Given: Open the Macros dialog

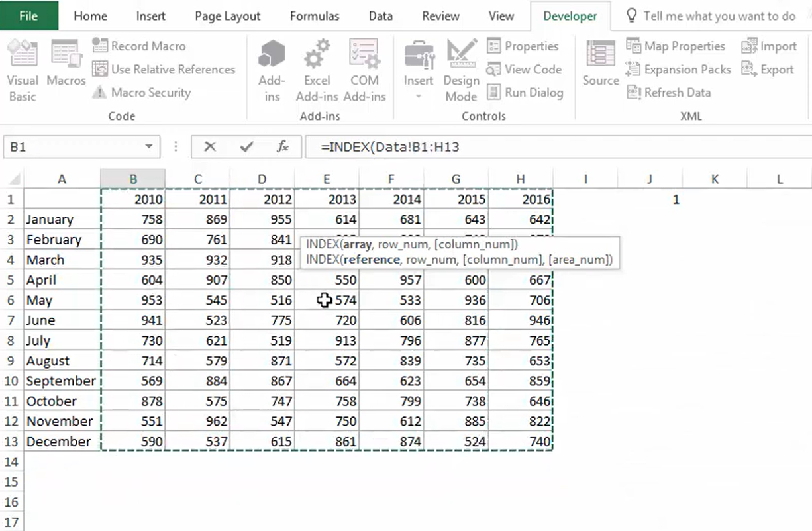Looking at the screenshot, I should (66, 64).
